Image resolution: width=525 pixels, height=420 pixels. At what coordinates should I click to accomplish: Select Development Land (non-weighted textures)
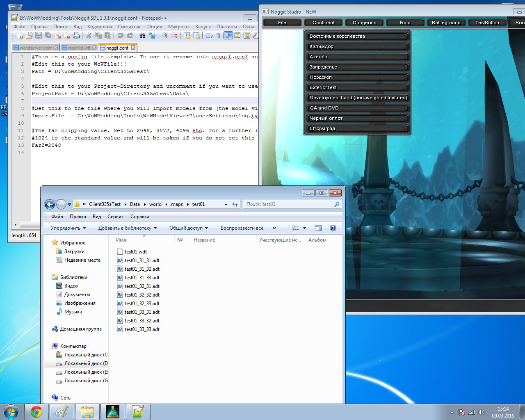(357, 98)
